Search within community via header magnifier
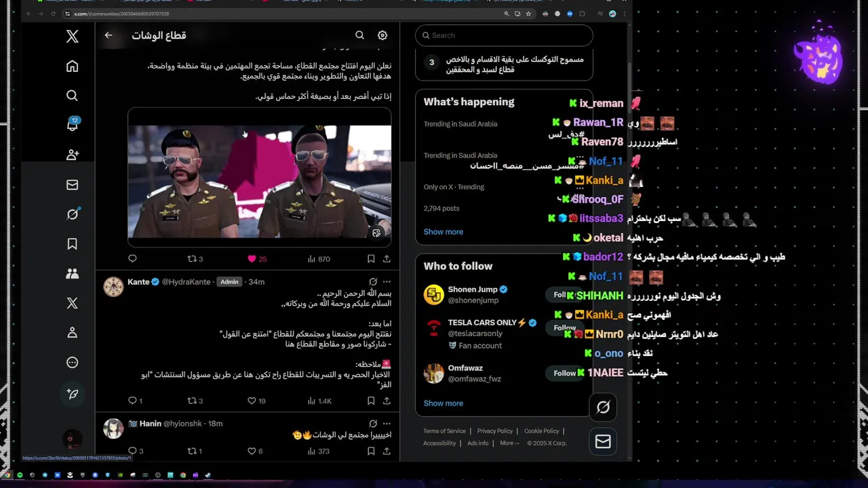868x488 pixels. (360, 35)
